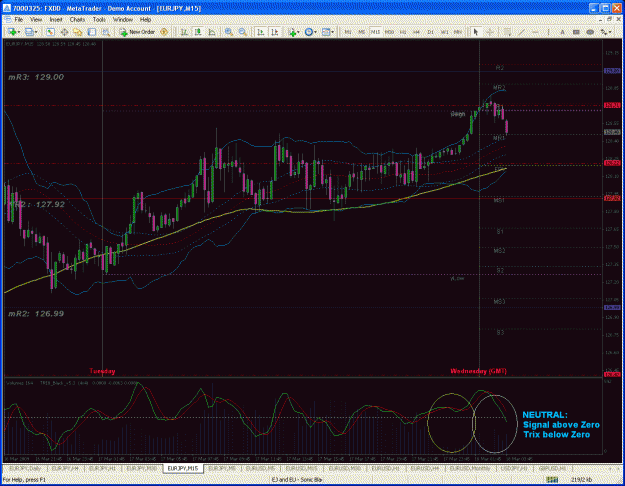Open the Help menu

coord(145,20)
